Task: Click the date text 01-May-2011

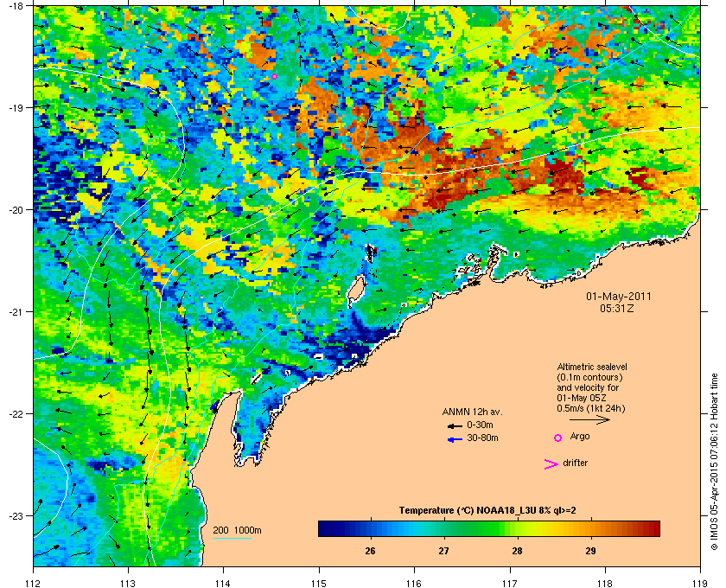Action: [x=619, y=297]
